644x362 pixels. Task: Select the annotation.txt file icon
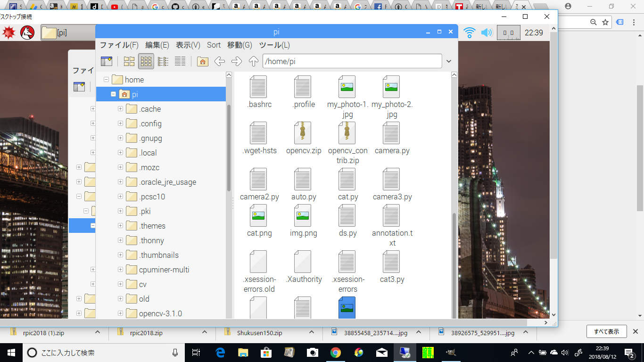pyautogui.click(x=391, y=216)
